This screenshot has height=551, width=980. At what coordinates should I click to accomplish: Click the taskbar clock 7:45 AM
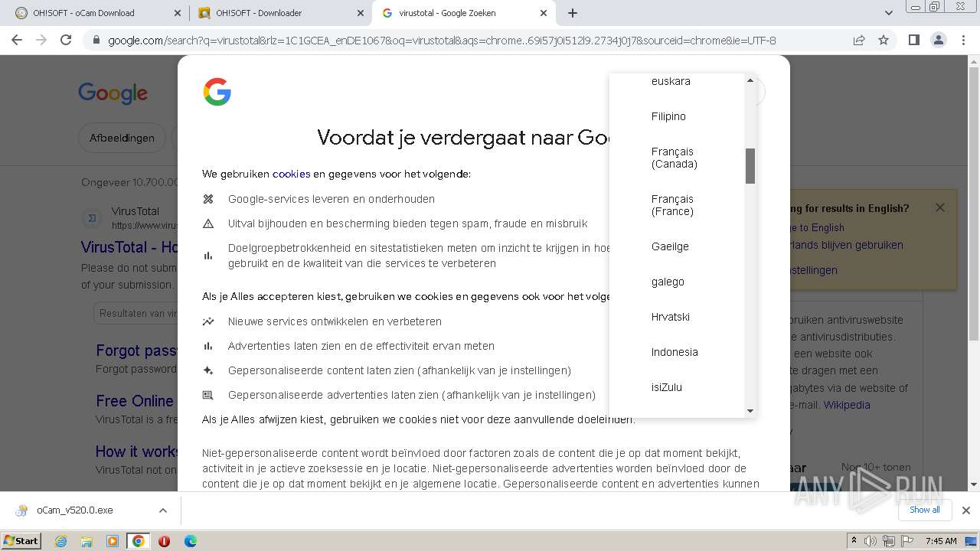[941, 541]
